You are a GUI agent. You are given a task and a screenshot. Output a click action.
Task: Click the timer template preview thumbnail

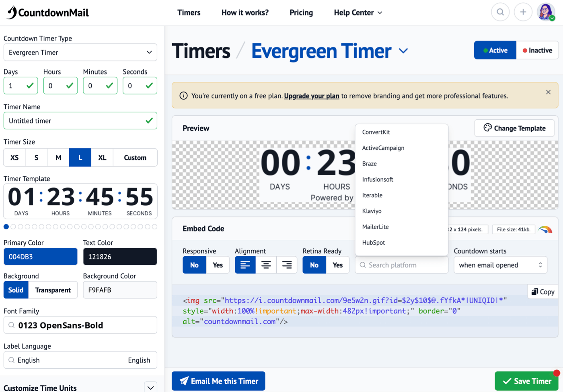pos(80,201)
